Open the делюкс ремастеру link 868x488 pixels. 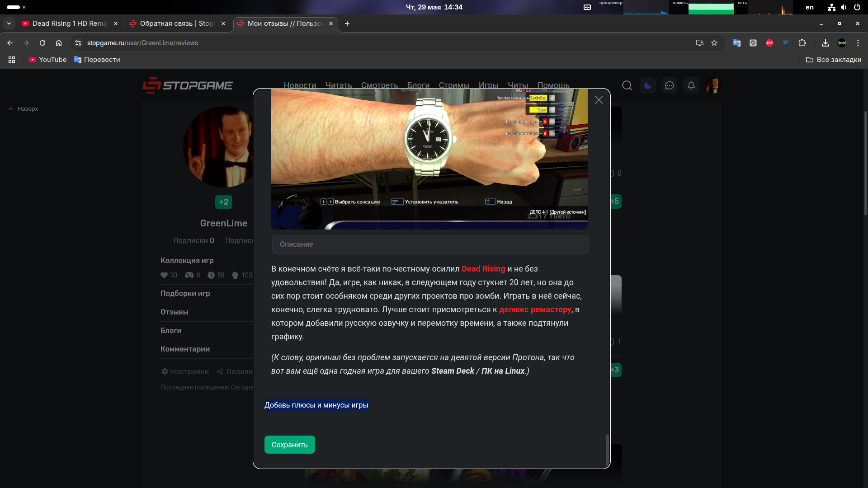pyautogui.click(x=535, y=310)
